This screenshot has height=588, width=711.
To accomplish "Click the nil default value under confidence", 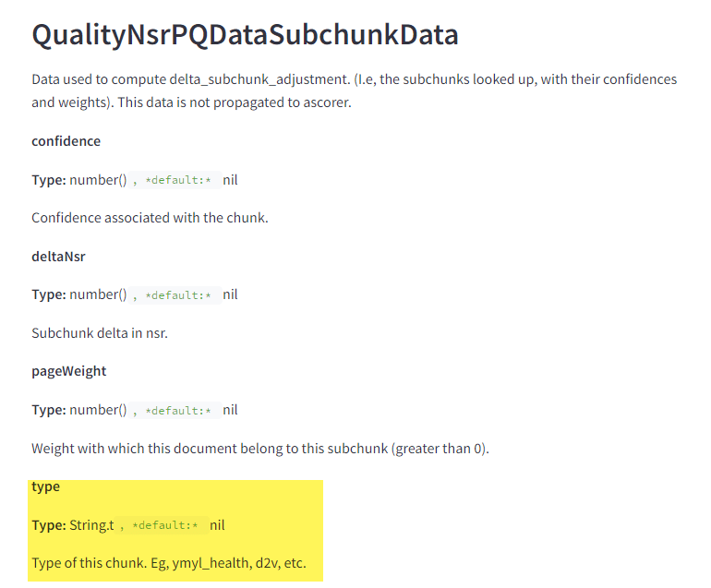I will [x=230, y=180].
